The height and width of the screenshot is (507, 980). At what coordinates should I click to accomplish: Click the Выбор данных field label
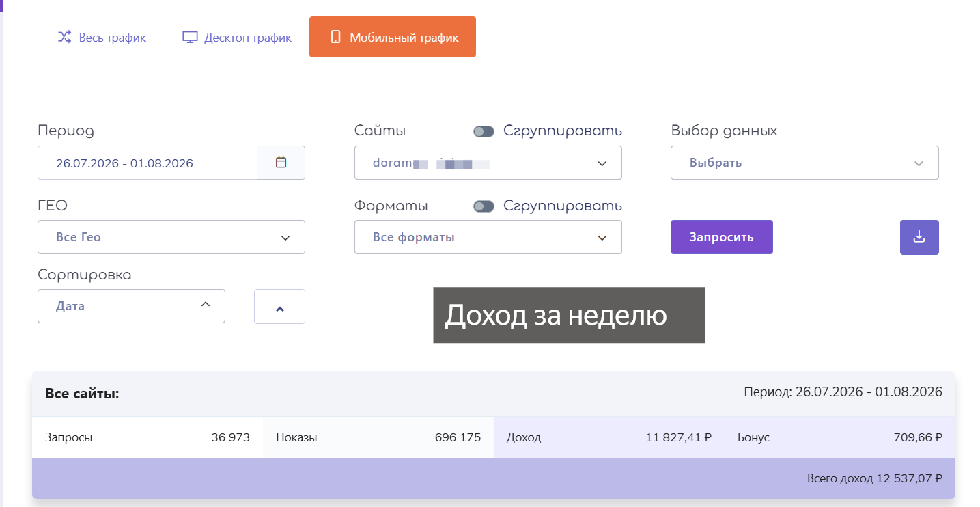pyautogui.click(x=724, y=131)
